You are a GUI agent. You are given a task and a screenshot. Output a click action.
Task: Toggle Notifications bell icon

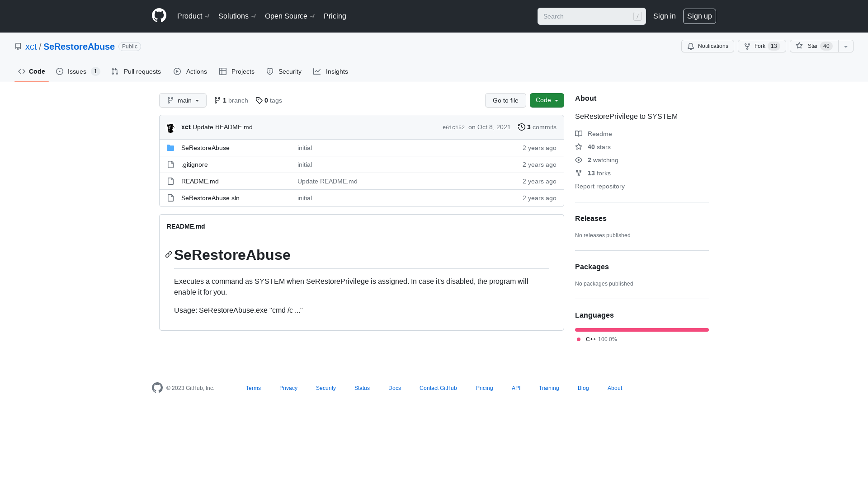tap(691, 47)
